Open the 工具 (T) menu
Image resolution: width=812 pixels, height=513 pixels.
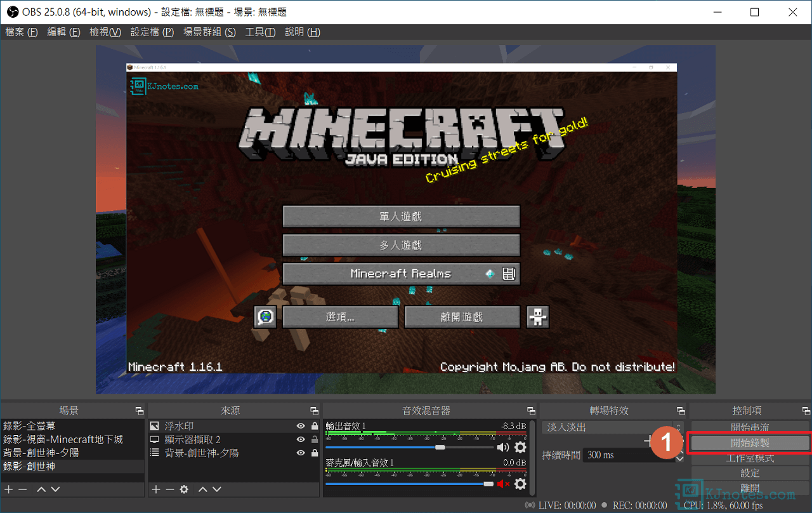260,32
